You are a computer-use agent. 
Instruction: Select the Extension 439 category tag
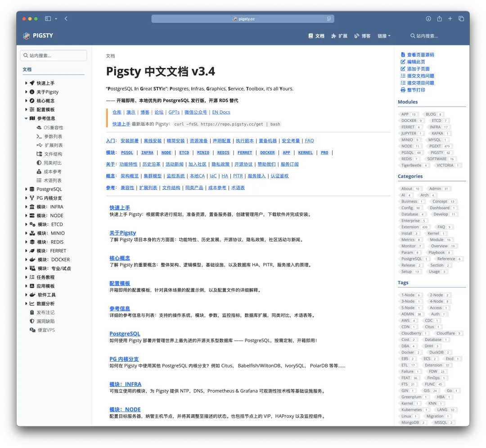(x=414, y=227)
